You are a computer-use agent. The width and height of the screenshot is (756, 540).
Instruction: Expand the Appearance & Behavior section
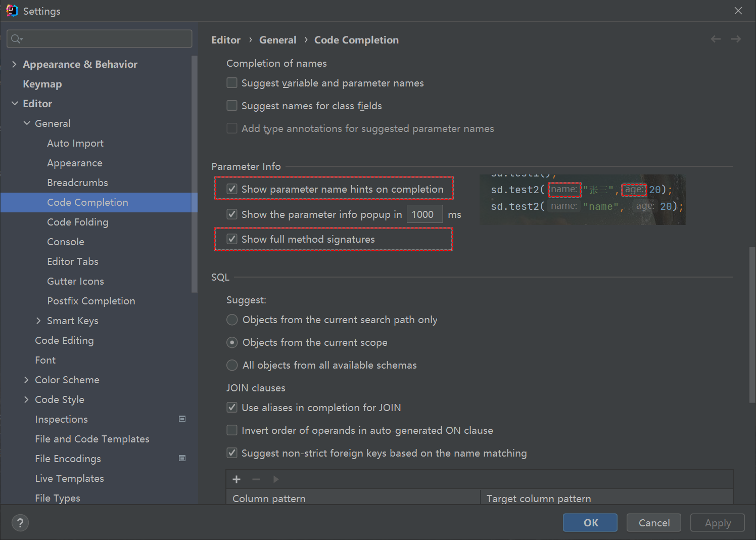pos(14,64)
